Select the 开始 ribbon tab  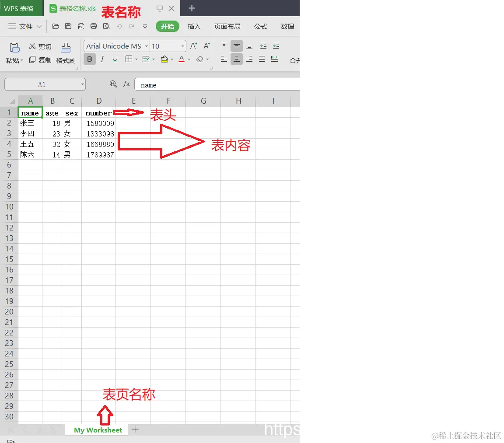point(168,26)
